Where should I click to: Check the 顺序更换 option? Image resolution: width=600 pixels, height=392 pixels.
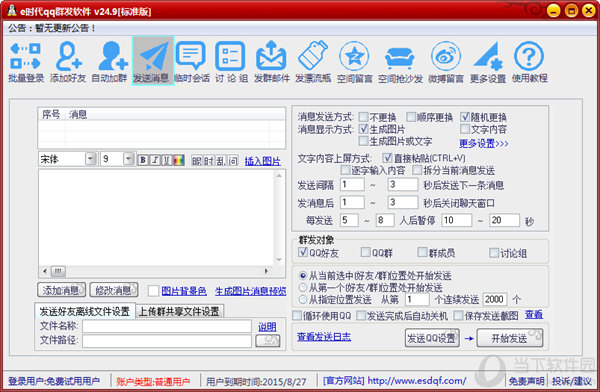tap(411, 116)
